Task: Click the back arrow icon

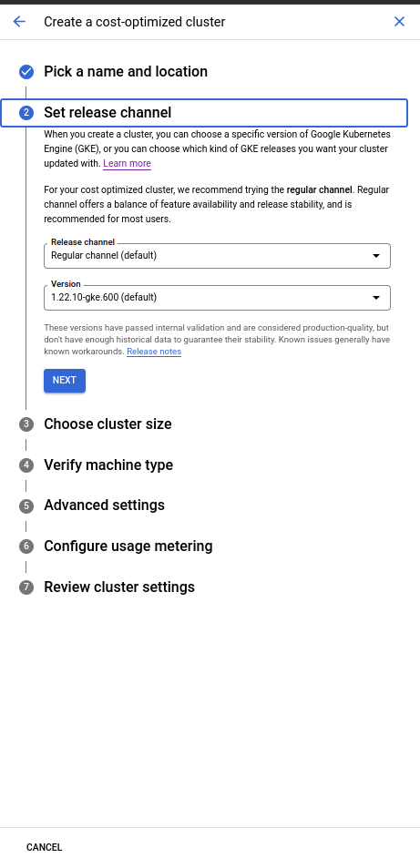Action: [19, 22]
